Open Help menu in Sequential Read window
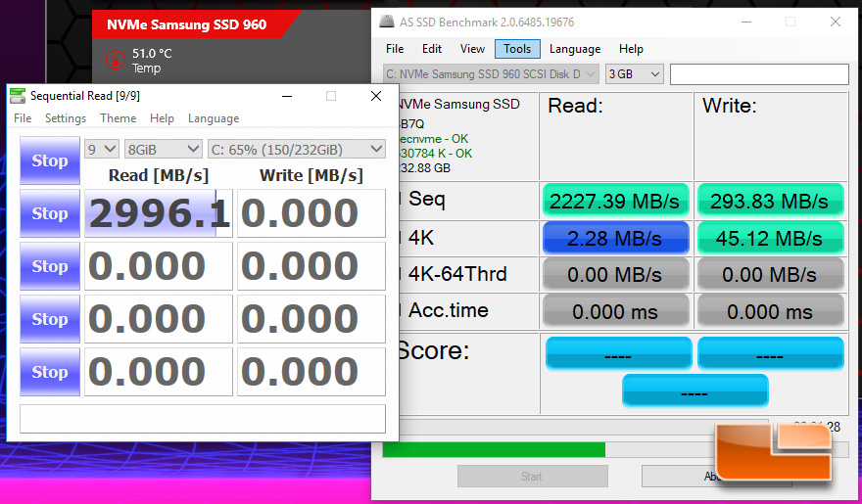This screenshot has height=504, width=862. coord(163,118)
